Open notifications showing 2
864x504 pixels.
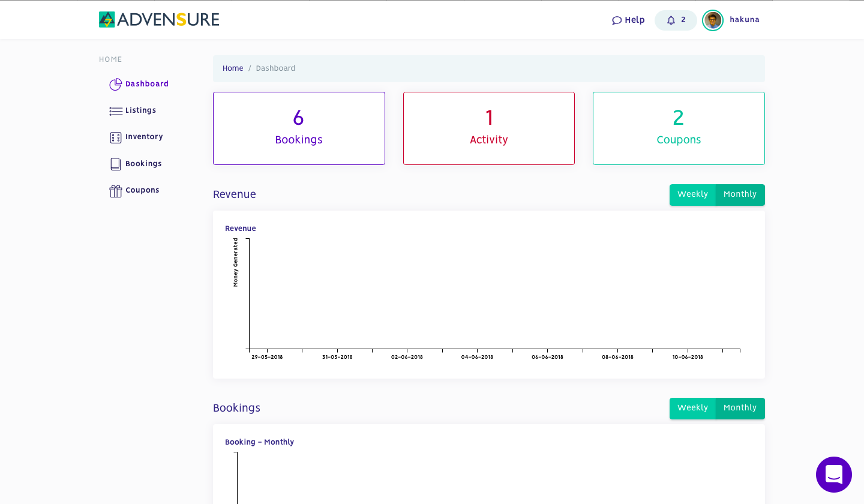676,20
